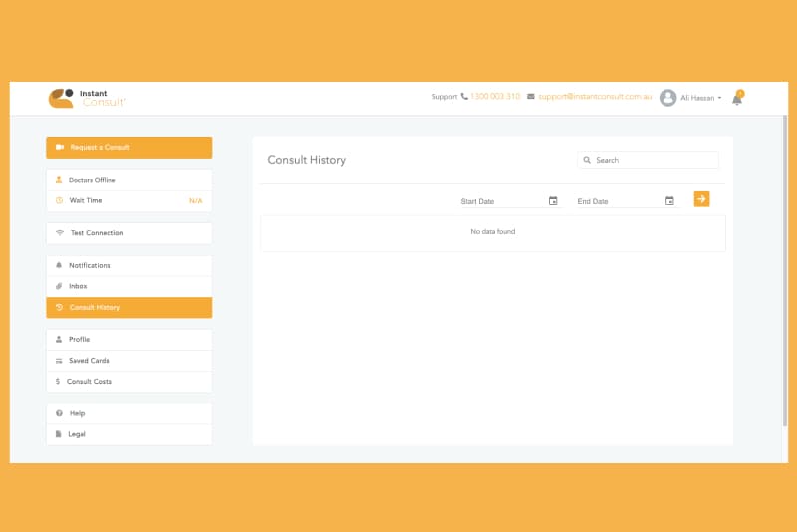Open Notifications from sidebar
Viewport: 797px width, 532px height.
click(130, 266)
